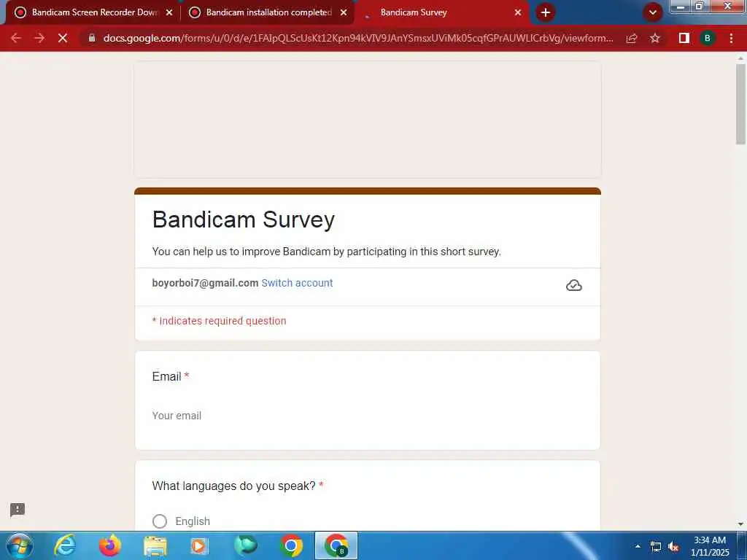Select the English radio option
The image size is (747, 560).
click(160, 521)
